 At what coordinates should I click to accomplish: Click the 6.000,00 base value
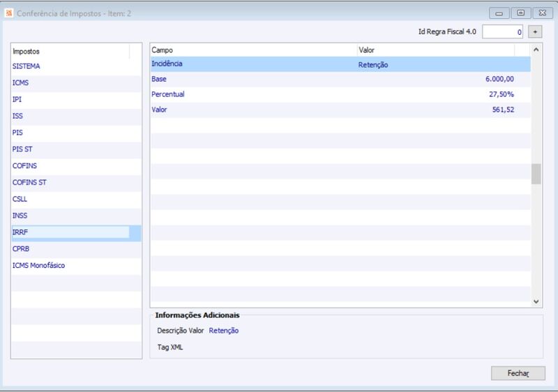click(x=499, y=79)
